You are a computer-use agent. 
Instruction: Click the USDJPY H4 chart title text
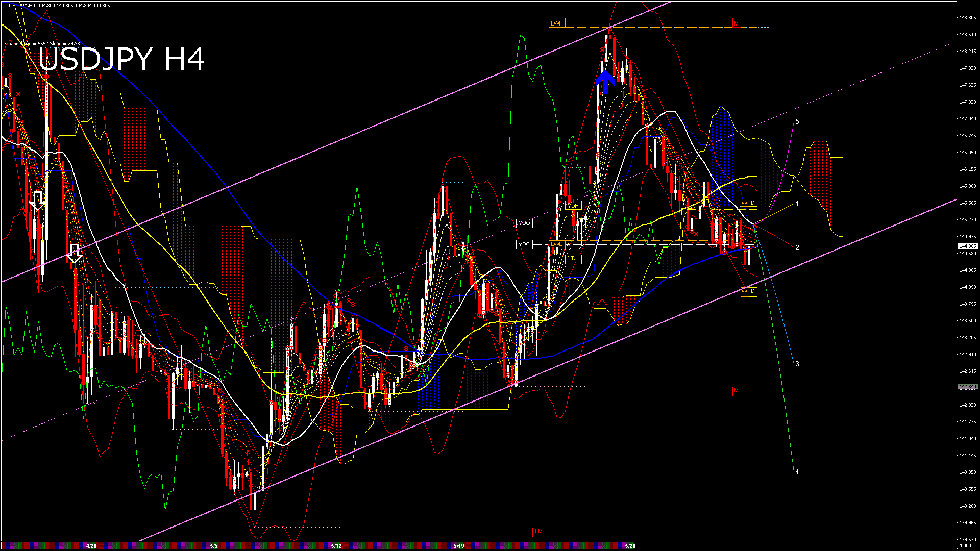[121, 59]
